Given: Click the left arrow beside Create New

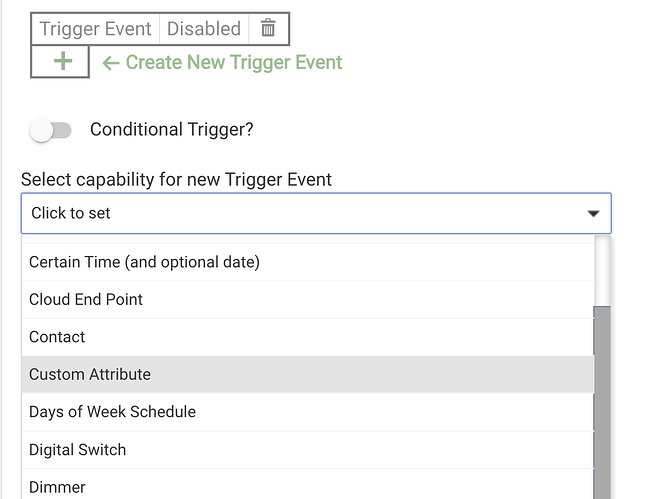Looking at the screenshot, I should coord(111,63).
